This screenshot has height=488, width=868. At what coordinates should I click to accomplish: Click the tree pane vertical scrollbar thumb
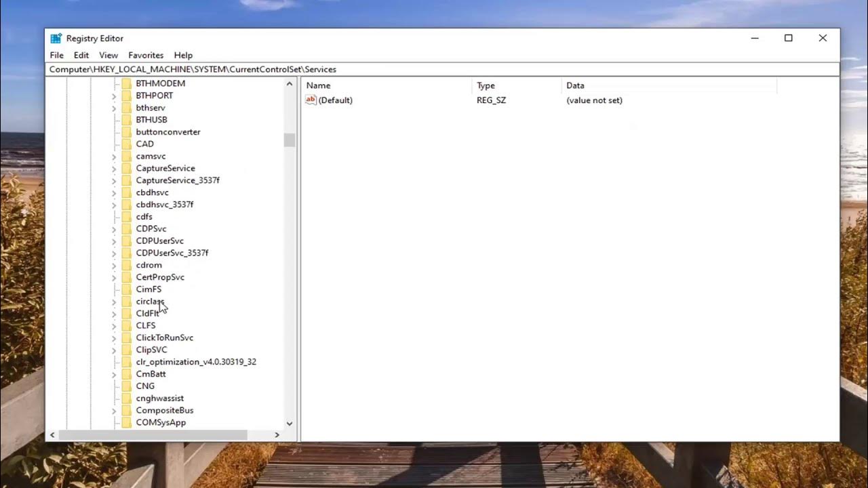point(290,140)
